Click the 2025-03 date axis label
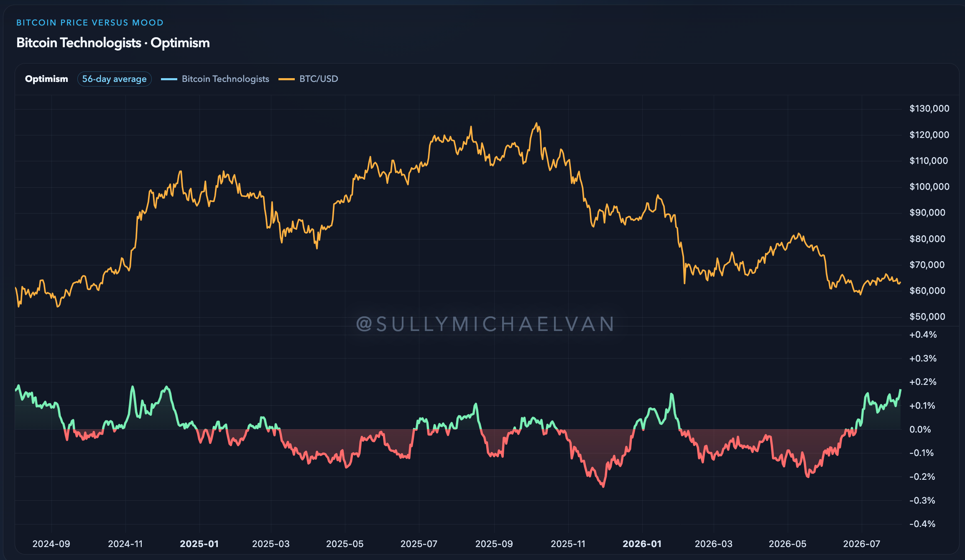The image size is (965, 560). [271, 544]
